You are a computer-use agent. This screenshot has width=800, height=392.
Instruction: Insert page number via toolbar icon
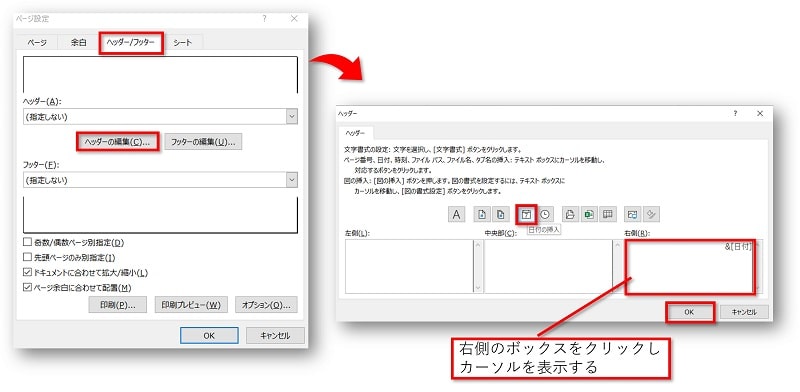click(481, 215)
